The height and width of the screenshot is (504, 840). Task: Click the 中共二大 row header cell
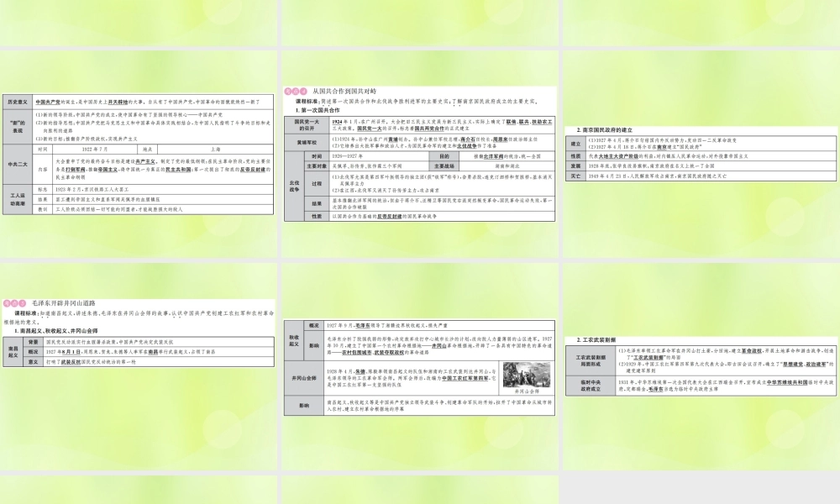pyautogui.click(x=18, y=165)
